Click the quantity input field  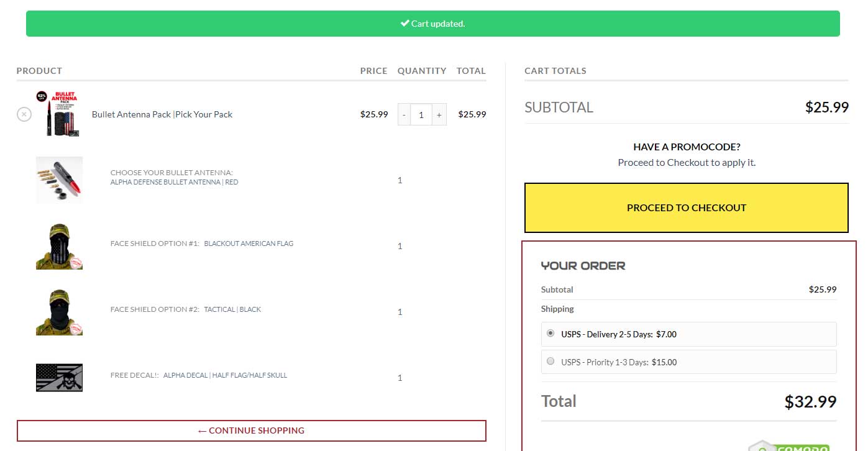(x=421, y=115)
